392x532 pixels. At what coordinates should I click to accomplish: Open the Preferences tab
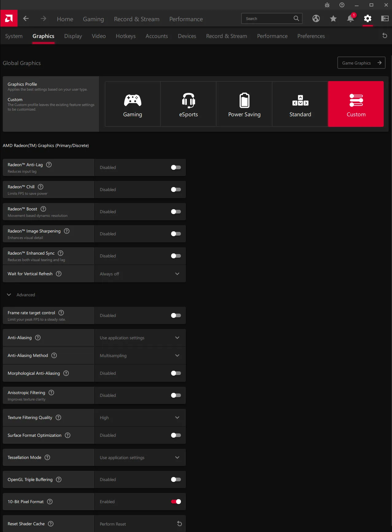311,36
